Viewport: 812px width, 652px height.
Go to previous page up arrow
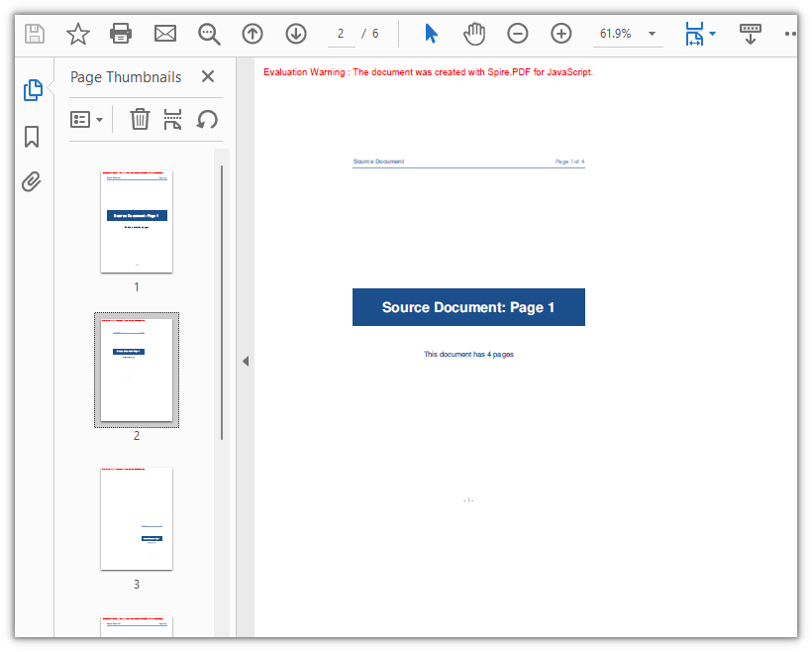[253, 34]
